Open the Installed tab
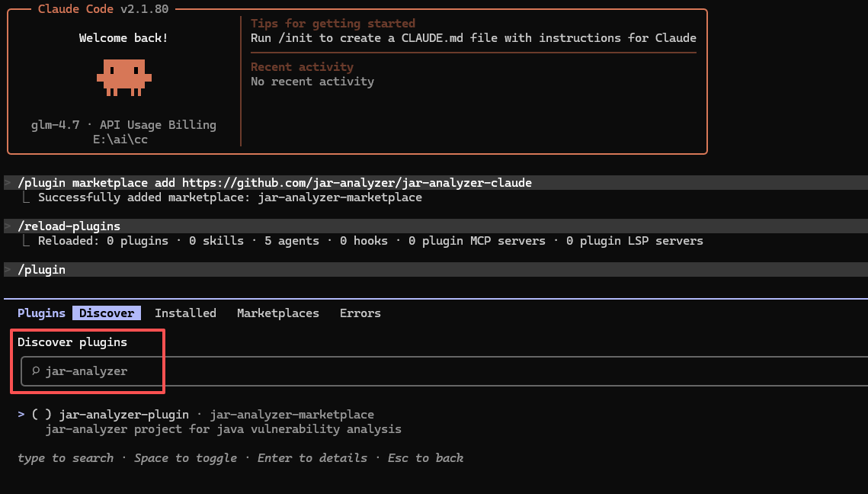868x494 pixels. click(185, 313)
